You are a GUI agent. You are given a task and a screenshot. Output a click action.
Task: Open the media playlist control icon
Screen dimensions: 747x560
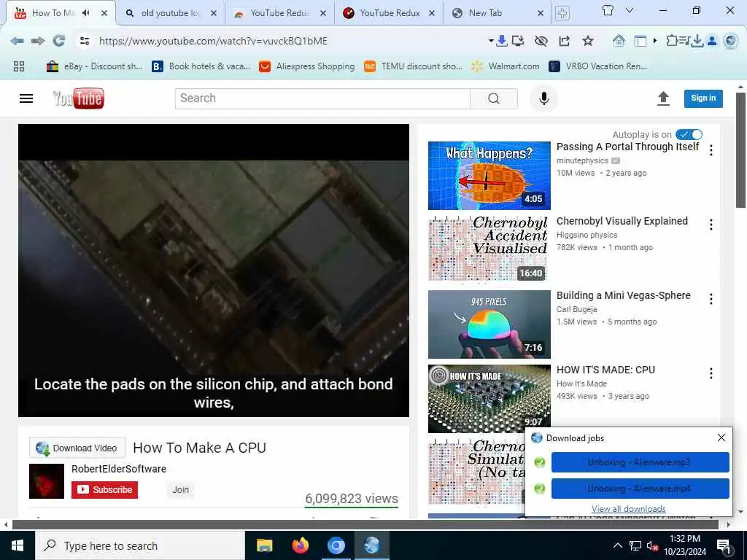684,41
